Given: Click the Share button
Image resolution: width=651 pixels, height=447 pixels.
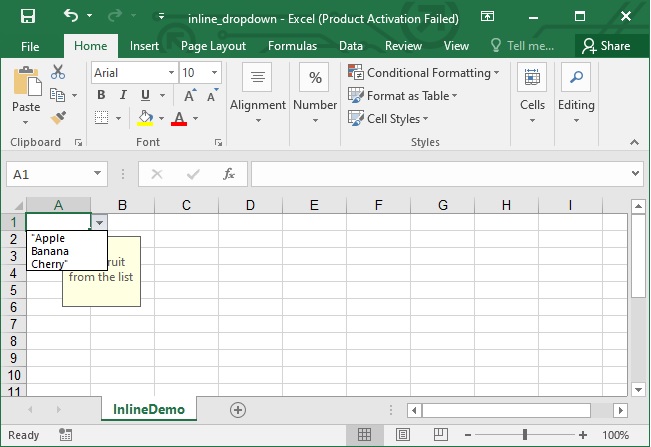Looking at the screenshot, I should (x=606, y=46).
